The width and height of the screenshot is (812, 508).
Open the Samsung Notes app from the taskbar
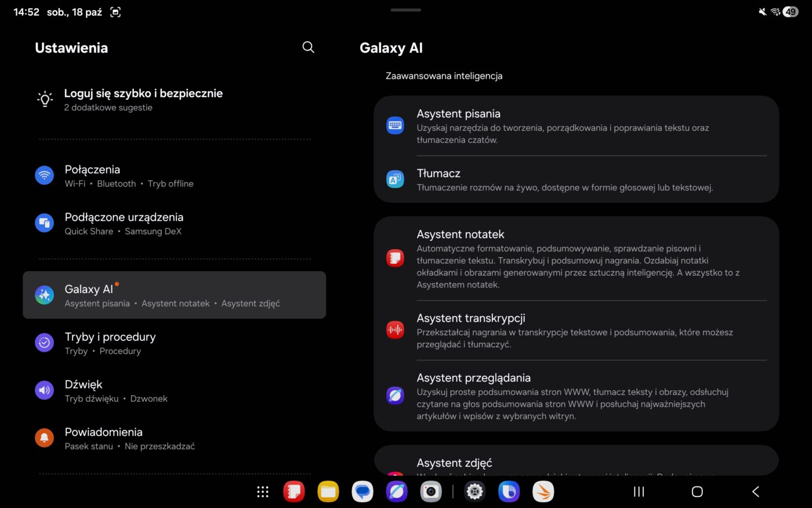pyautogui.click(x=294, y=492)
